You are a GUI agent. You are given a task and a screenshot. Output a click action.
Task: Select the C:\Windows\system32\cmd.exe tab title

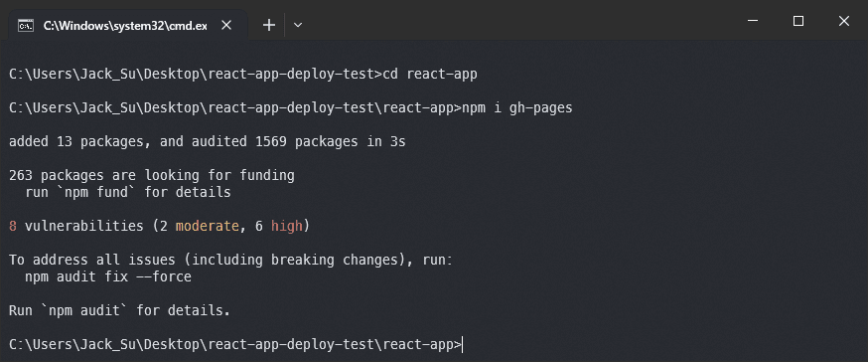(x=125, y=26)
